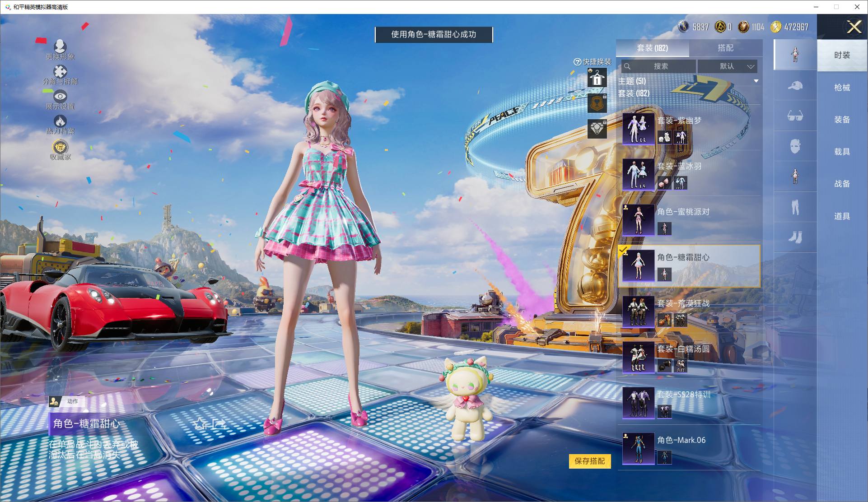This screenshot has height=502, width=868.
Task: Select the pants category icon
Action: tap(795, 207)
